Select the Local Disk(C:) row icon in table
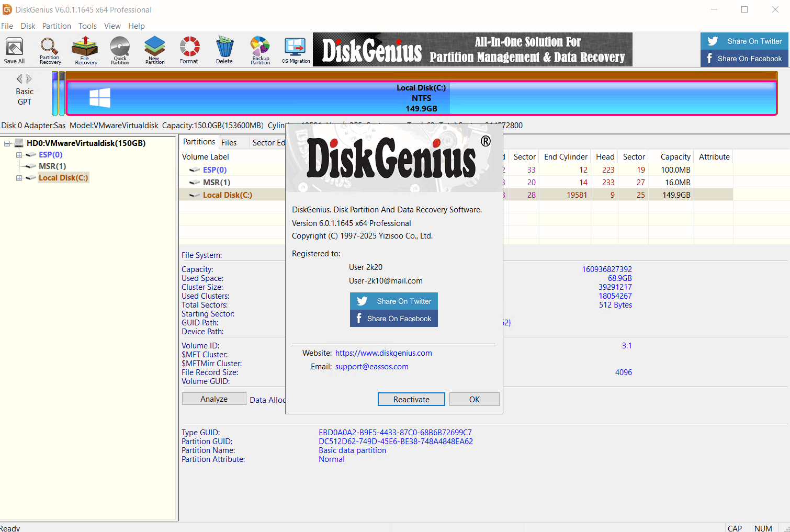790x532 pixels. pyautogui.click(x=195, y=195)
